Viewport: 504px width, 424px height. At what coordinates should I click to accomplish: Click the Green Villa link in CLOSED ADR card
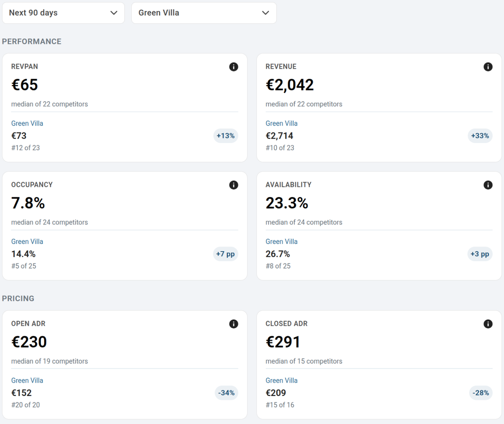[281, 381]
